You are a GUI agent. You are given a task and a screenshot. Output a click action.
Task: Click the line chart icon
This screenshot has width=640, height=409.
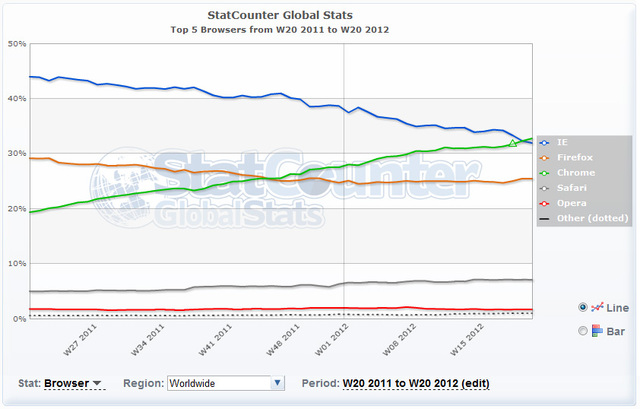[597, 307]
